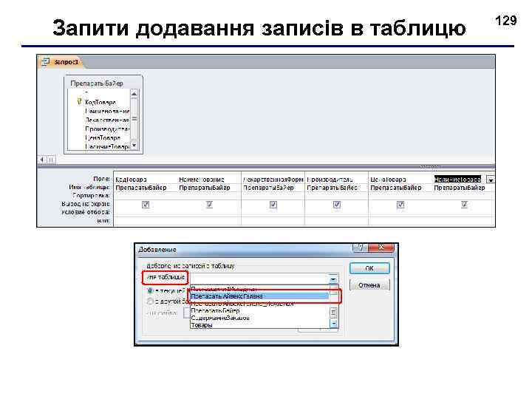
Task: Toggle the show checkbox for the ЛекарственнаяФорм column
Action: 273,204
